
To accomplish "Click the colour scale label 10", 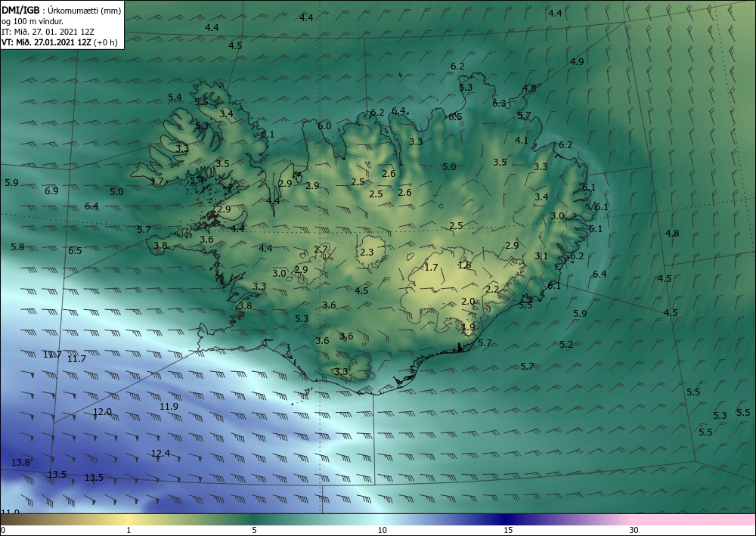I will pyautogui.click(x=382, y=531).
